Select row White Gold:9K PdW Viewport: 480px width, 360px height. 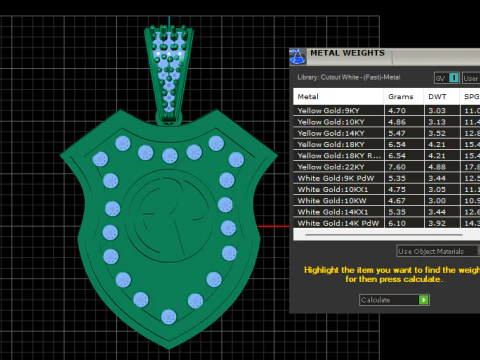[x=387, y=178]
